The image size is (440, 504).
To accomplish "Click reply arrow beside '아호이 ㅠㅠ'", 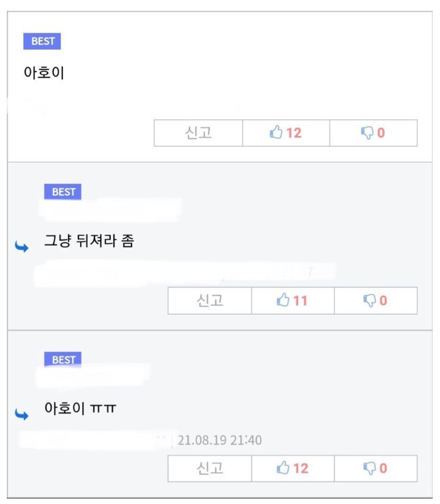I will pos(22,414).
